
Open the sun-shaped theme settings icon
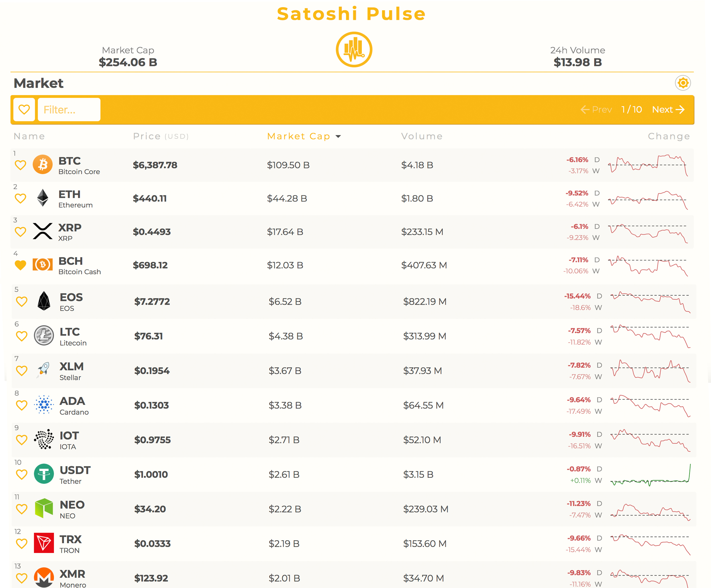683,83
